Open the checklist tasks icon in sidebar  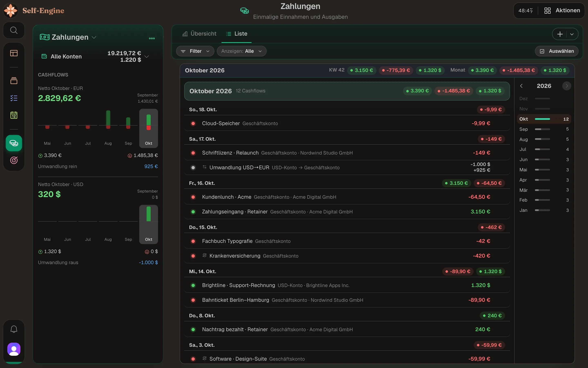(14, 98)
